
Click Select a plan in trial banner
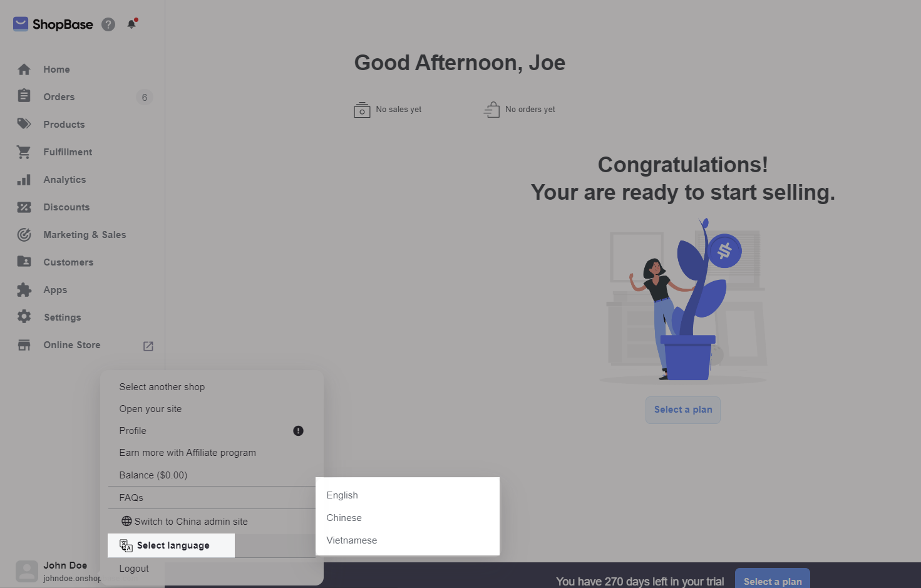tap(772, 580)
